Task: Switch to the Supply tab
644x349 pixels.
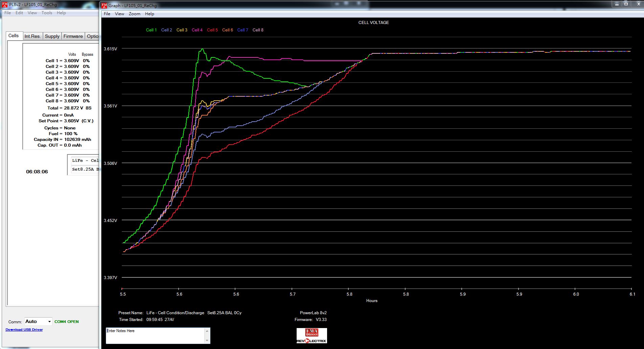Action: point(52,36)
